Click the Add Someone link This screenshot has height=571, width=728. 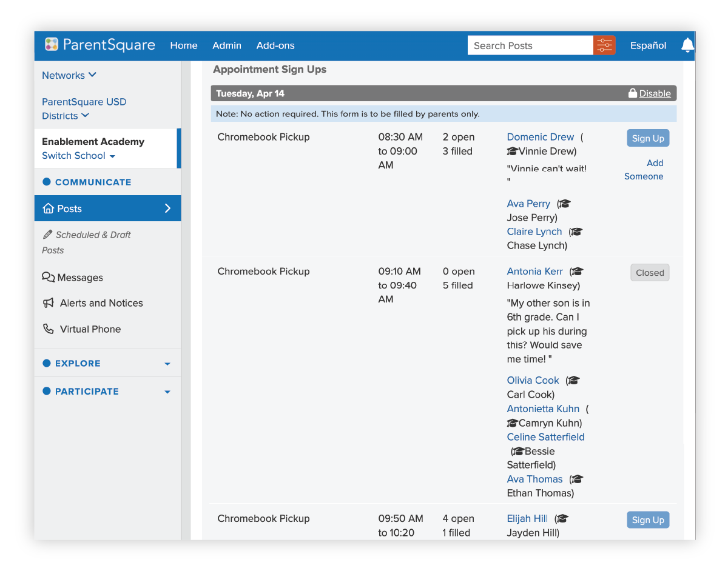644,170
